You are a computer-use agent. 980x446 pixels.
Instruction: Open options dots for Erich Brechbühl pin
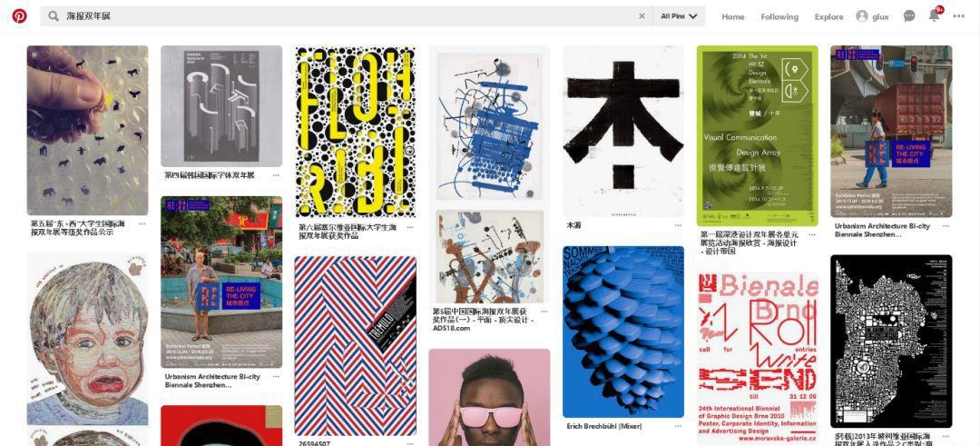coord(678,427)
